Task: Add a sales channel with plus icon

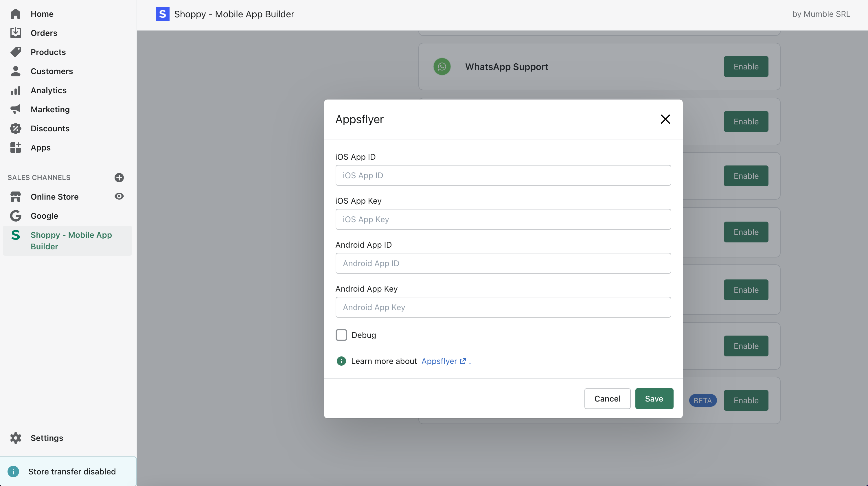Action: [119, 178]
